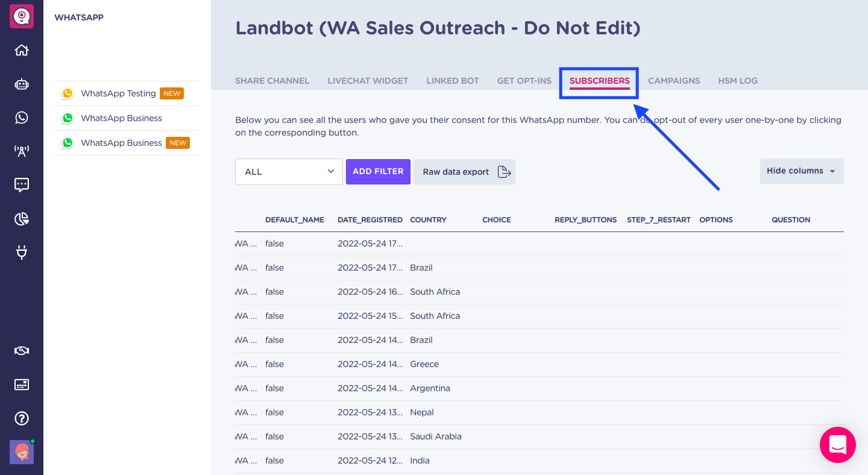Click DATE_REGISTRED column header
The width and height of the screenshot is (868, 475).
tap(370, 220)
